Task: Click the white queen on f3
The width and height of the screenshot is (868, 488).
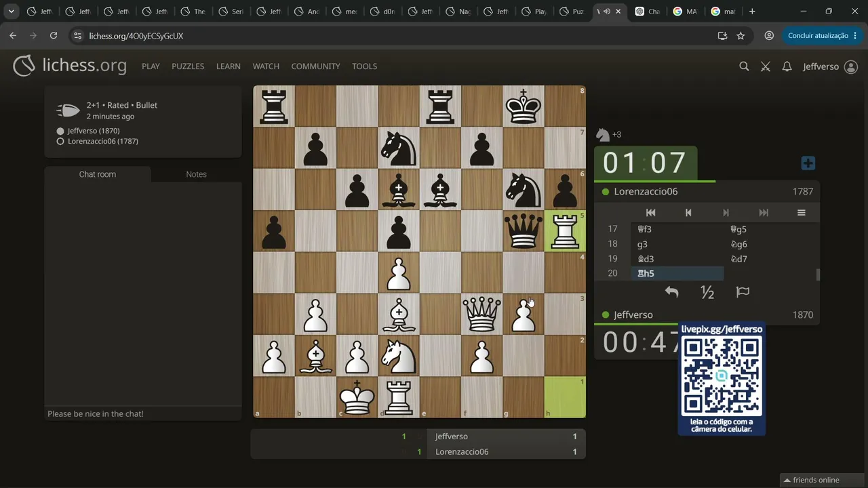Action: (481, 314)
